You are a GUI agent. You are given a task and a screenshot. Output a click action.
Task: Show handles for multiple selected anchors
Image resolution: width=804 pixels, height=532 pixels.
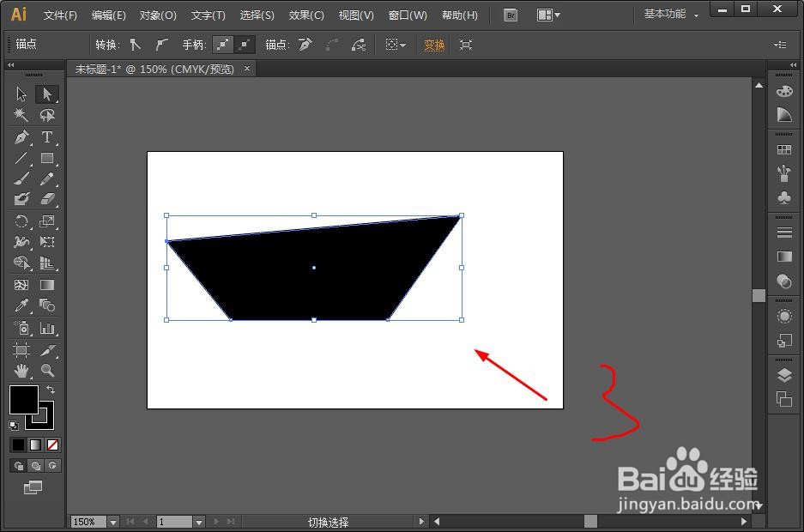point(222,45)
